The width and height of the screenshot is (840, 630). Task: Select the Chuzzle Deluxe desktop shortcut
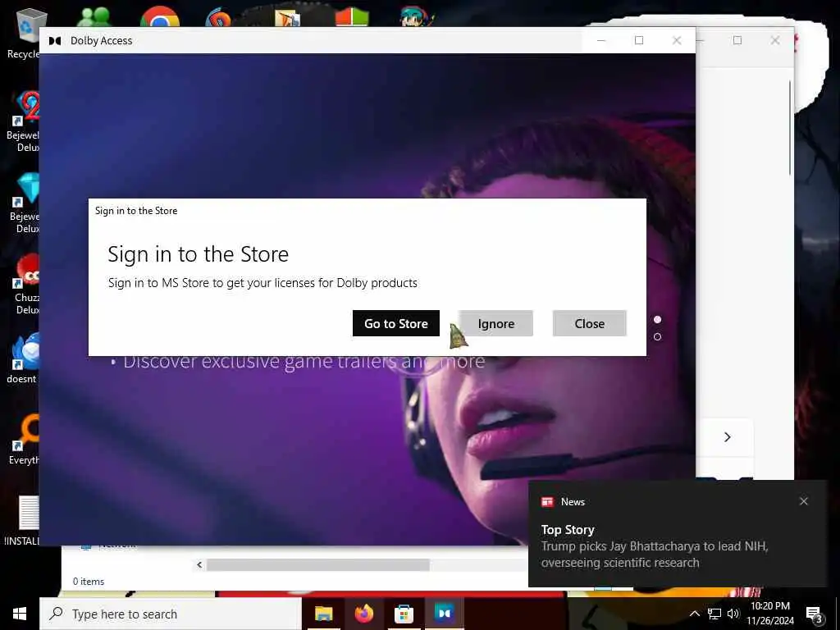(x=26, y=285)
